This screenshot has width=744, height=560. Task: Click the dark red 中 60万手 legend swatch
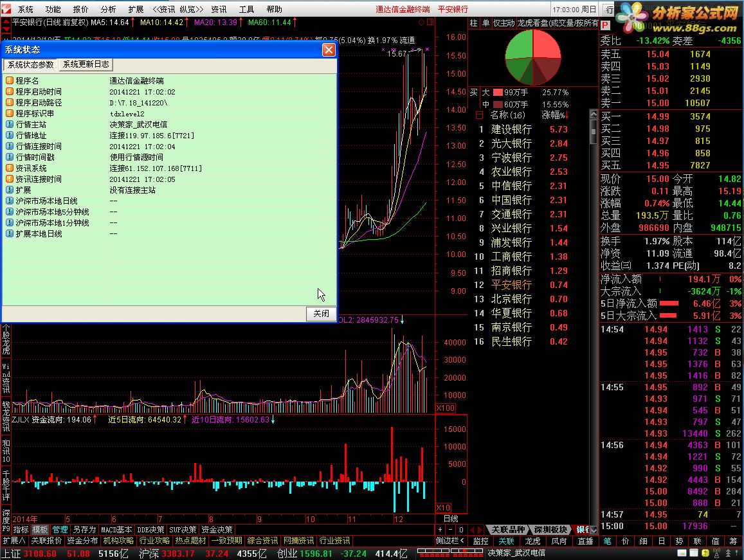[498, 104]
